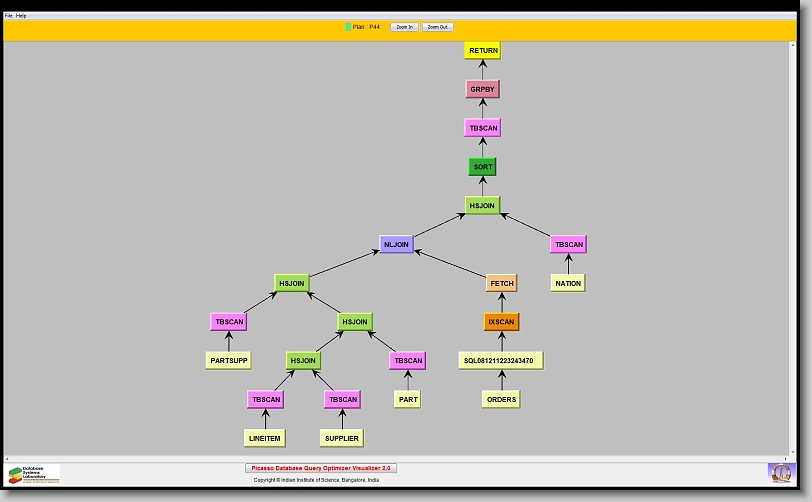
Task: Click the orange IXSCAN node
Action: (x=501, y=322)
